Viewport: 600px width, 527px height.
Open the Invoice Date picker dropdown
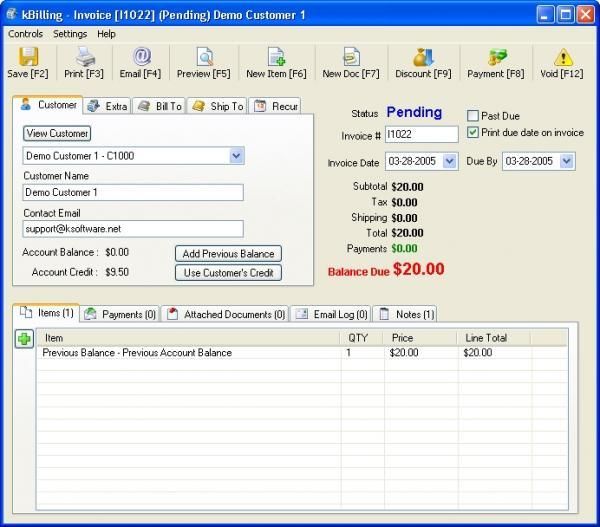click(x=450, y=161)
